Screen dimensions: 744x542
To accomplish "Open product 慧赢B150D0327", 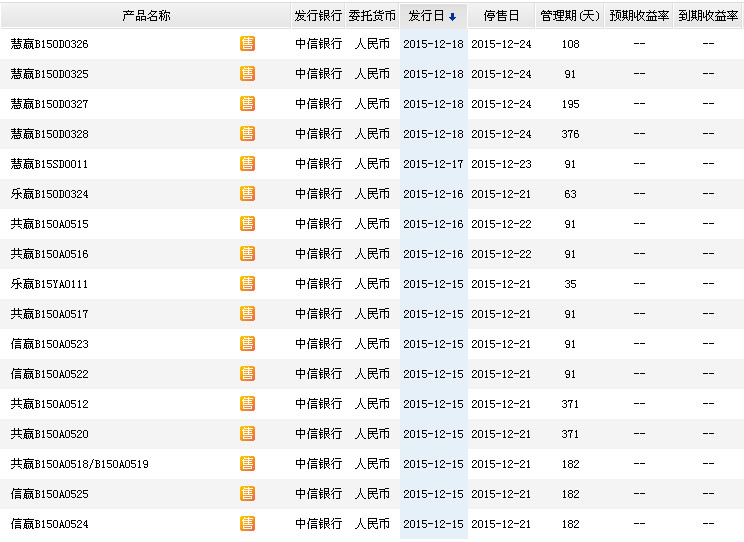I will pyautogui.click(x=50, y=104).
